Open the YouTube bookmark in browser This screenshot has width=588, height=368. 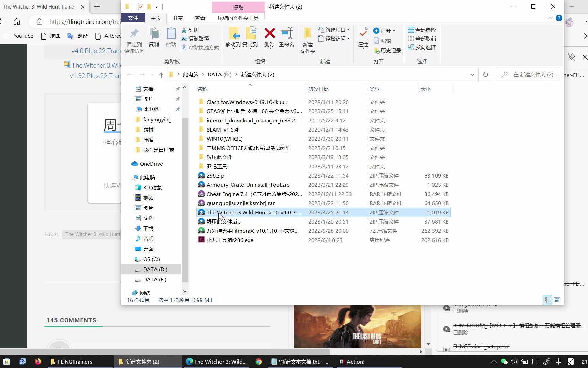(x=19, y=36)
